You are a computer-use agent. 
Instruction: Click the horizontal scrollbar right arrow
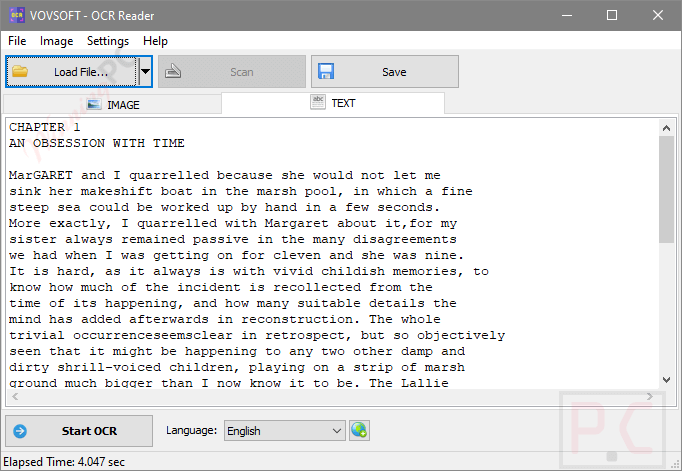(650, 396)
